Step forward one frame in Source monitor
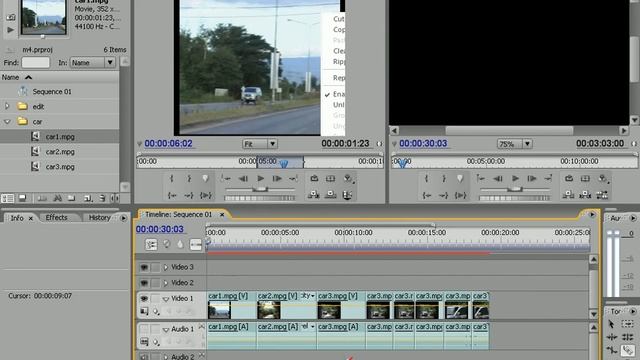The width and height of the screenshot is (640, 360). coord(277,178)
